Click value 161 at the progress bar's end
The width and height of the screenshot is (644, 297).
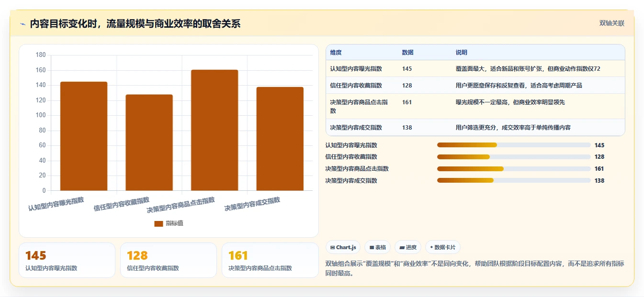coord(599,169)
